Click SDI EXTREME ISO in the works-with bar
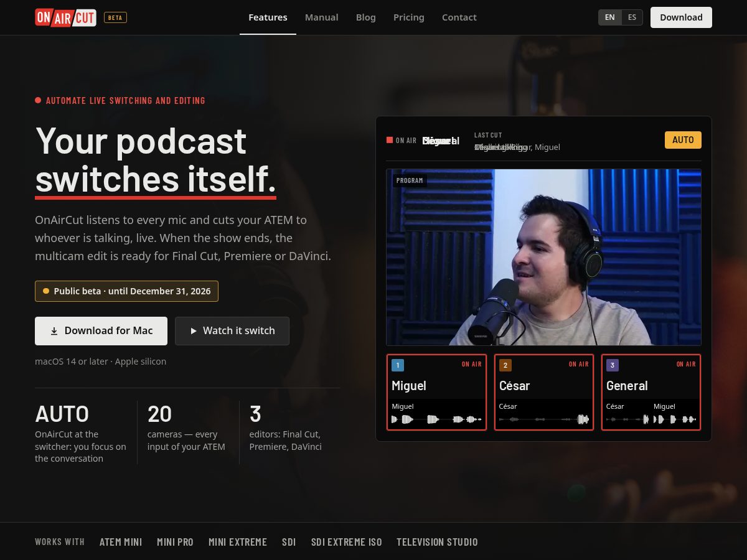This screenshot has width=747, height=560. (x=347, y=542)
